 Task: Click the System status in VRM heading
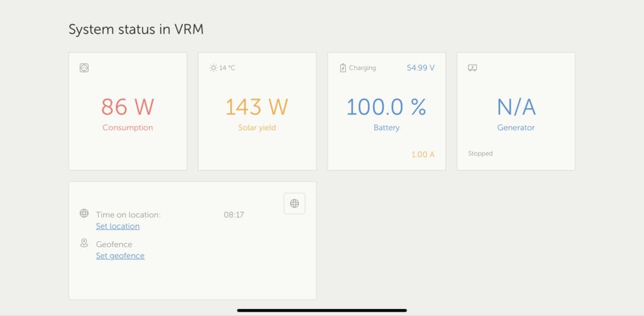(136, 30)
